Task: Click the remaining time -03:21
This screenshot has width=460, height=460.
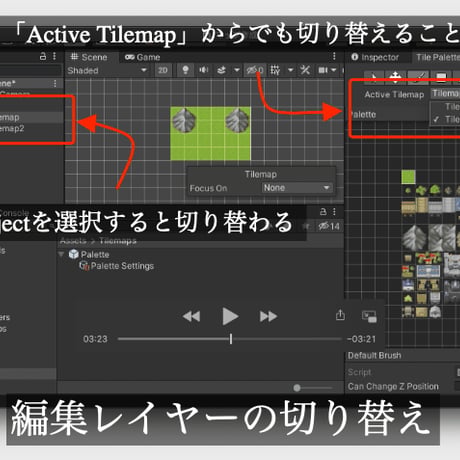Action: point(362,339)
